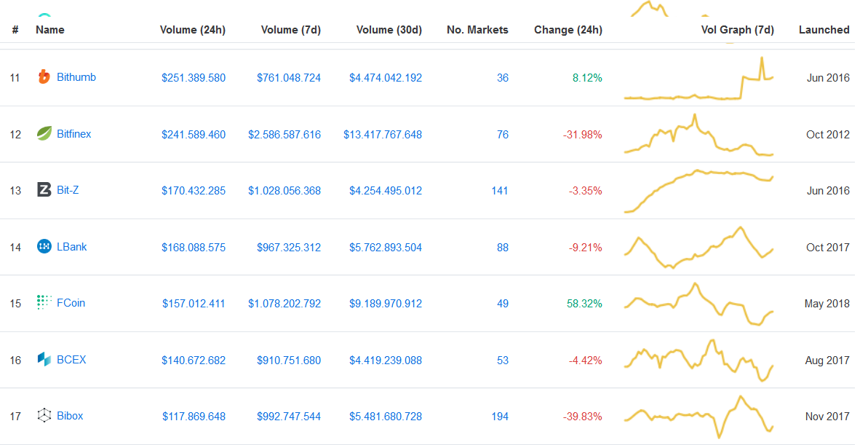Click FCoin 7-day volume sparkline graph

(698, 304)
